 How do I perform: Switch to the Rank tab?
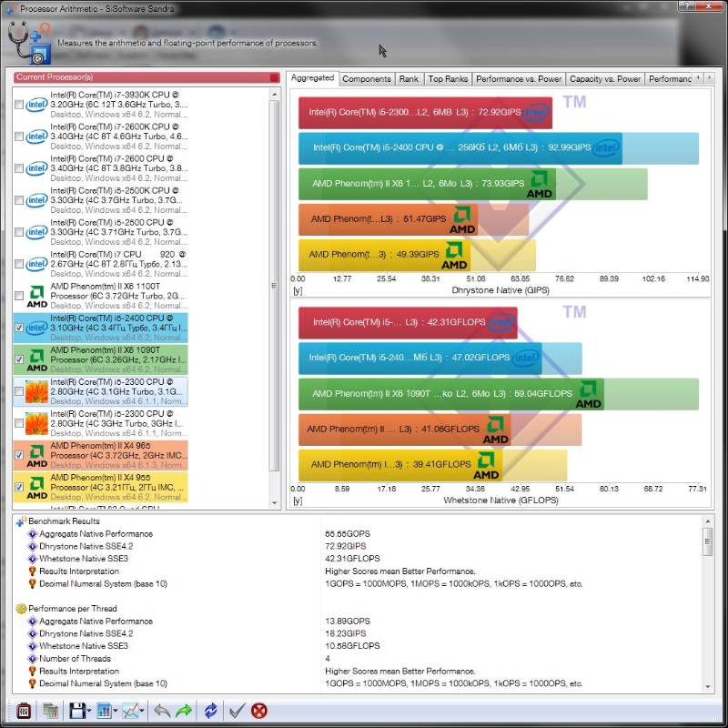(x=409, y=79)
